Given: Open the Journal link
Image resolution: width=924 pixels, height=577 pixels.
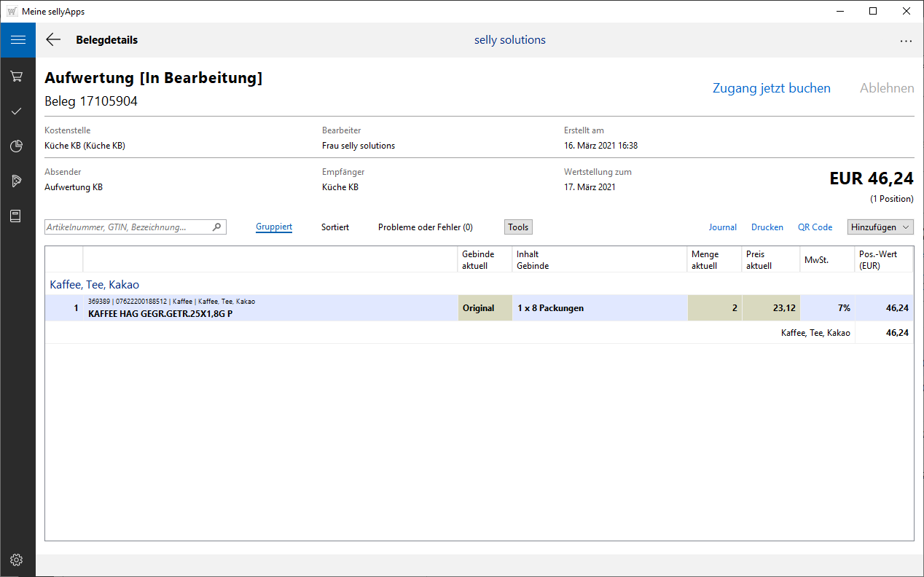Looking at the screenshot, I should click(x=722, y=227).
